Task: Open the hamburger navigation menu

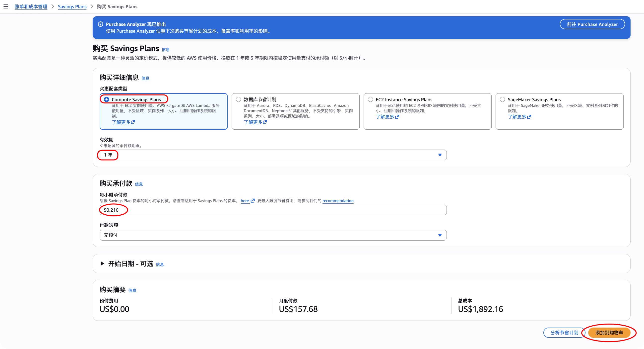Action: [6, 6]
